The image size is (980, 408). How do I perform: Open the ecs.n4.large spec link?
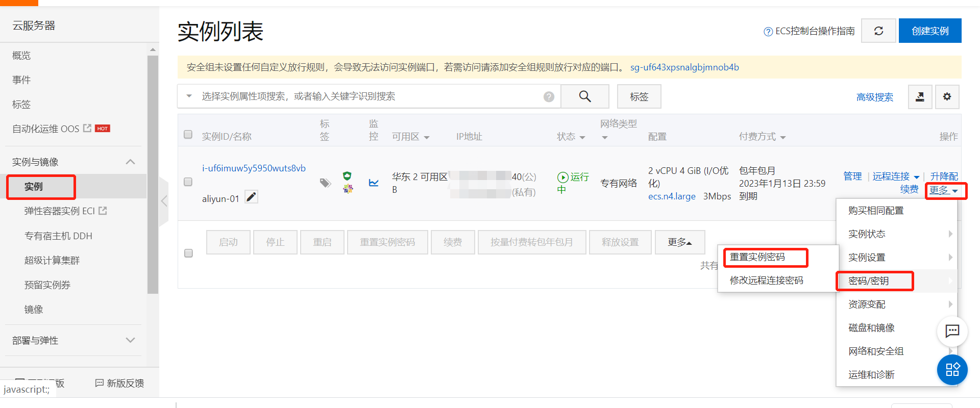pyautogui.click(x=672, y=196)
